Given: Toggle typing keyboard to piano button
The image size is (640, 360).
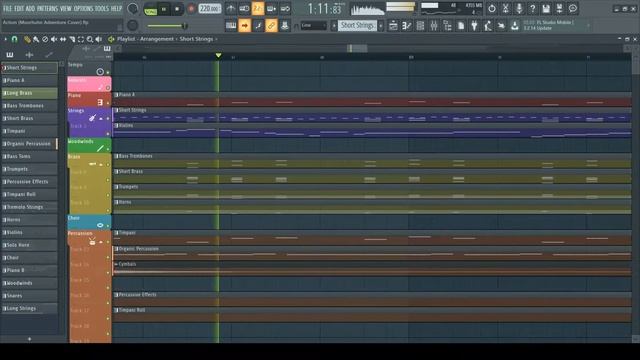Looking at the screenshot, I should click(231, 26).
